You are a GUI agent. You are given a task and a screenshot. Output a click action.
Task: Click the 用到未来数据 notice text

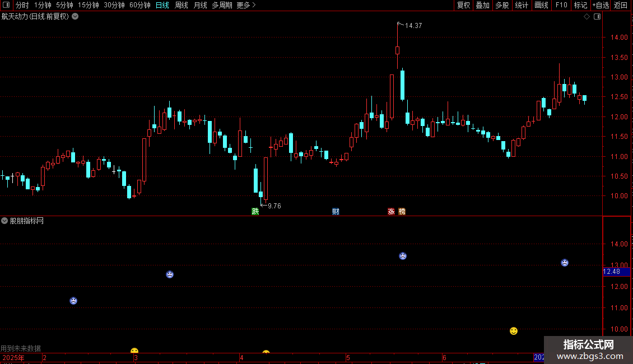21,348
